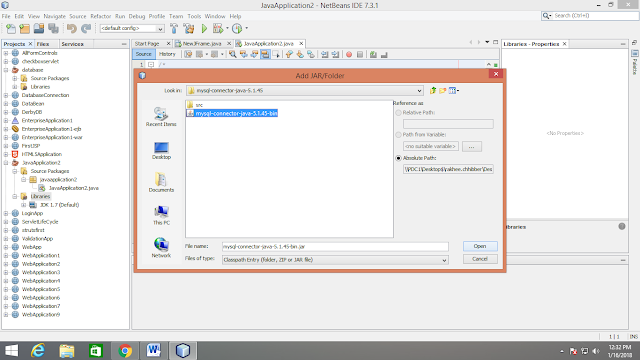Open Internet Explorer from taskbar
This screenshot has height=360, width=640.
pyautogui.click(x=38, y=351)
